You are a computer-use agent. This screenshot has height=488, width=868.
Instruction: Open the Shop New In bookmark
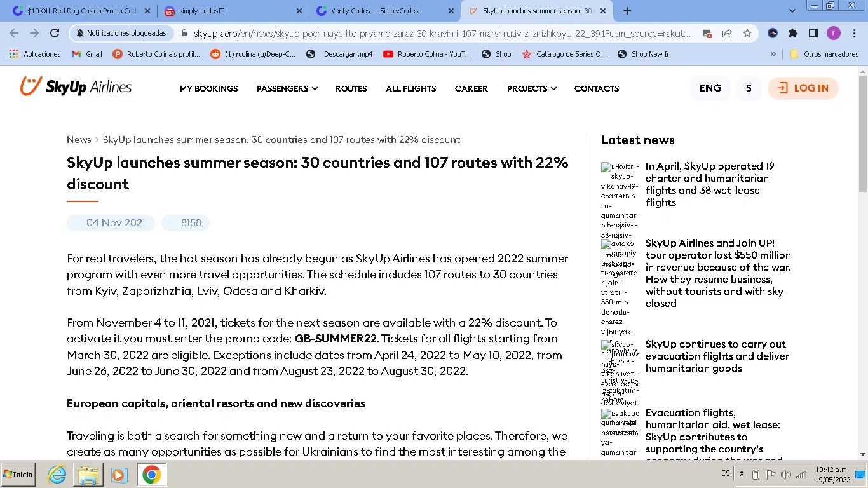(644, 54)
